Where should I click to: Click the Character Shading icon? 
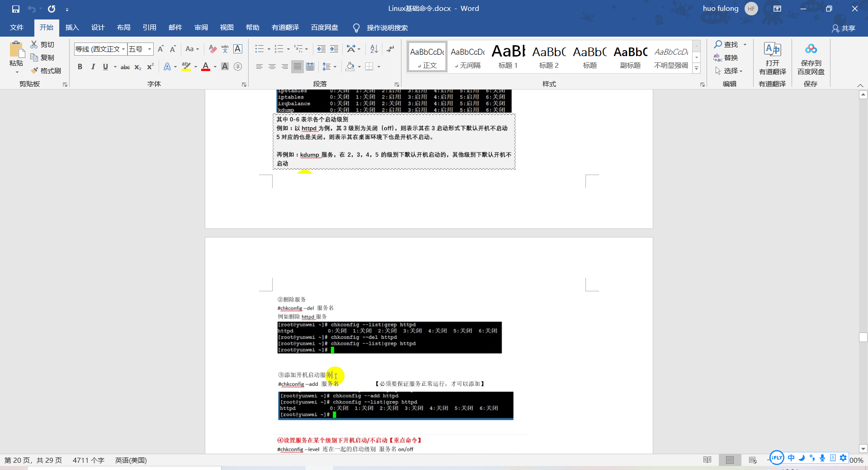click(x=225, y=66)
